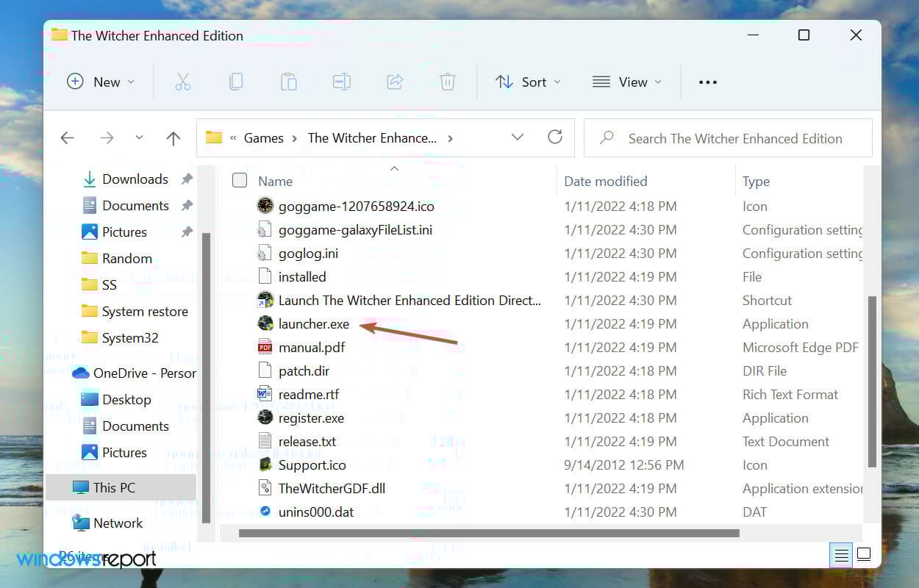Click the Copy icon in toolbar
919x588 pixels.
coord(236,82)
